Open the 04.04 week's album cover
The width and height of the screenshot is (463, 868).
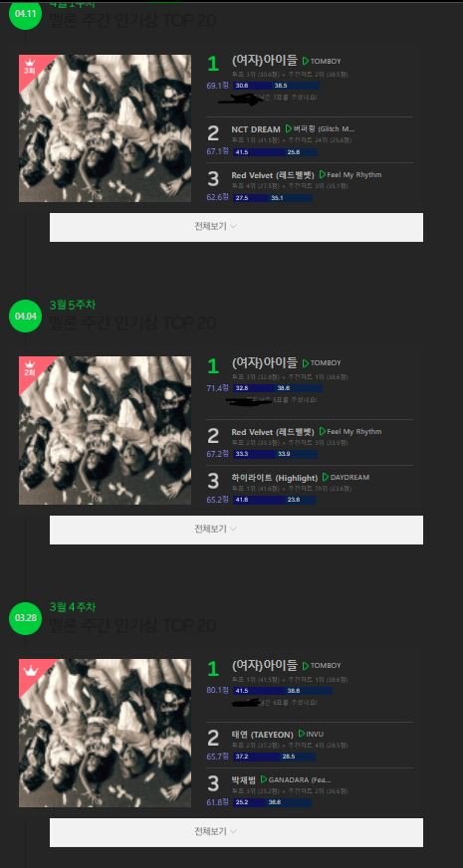tap(106, 431)
